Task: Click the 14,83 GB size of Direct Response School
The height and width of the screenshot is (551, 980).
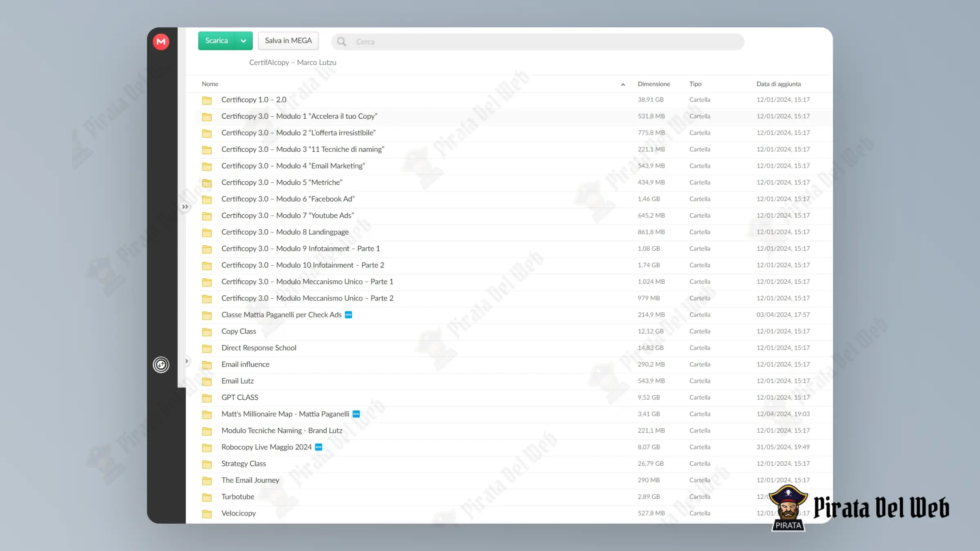Action: (650, 348)
